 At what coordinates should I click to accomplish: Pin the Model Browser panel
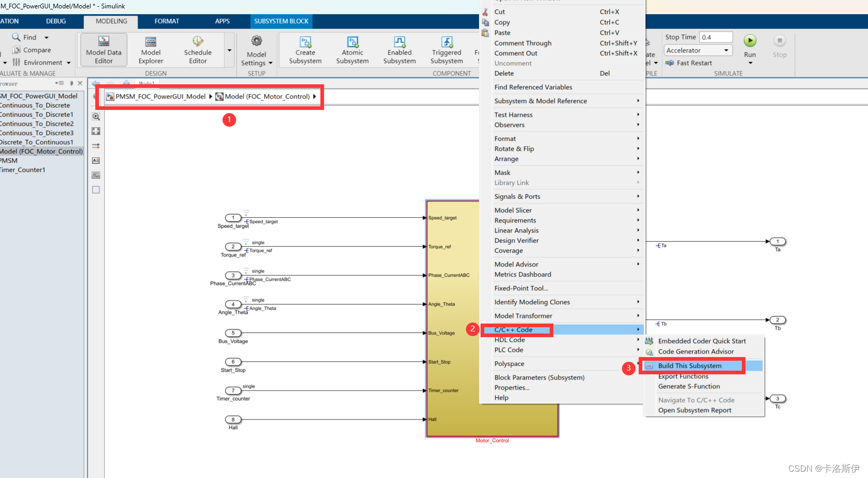[x=72, y=83]
